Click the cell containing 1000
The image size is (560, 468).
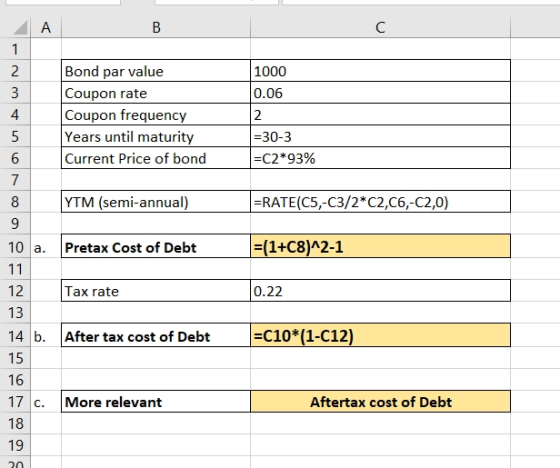380,71
